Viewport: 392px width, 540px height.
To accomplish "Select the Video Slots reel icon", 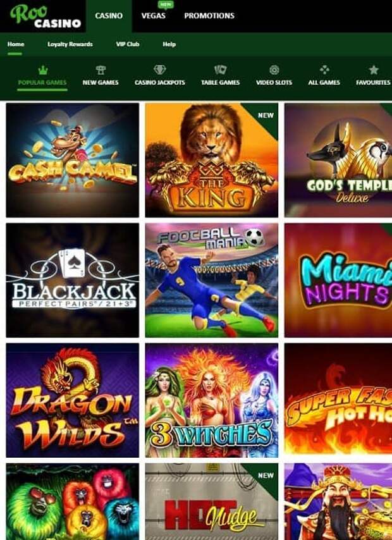I will coord(274,70).
